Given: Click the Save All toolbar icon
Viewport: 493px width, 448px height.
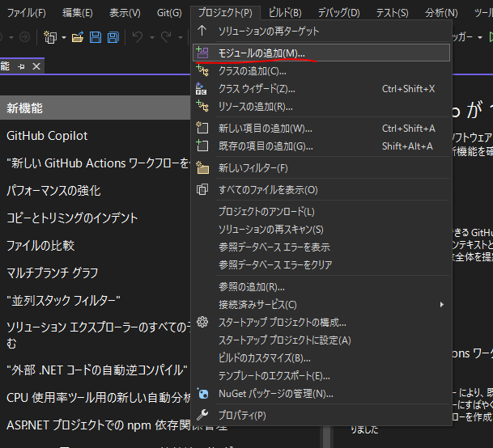Looking at the screenshot, I should click(x=113, y=37).
